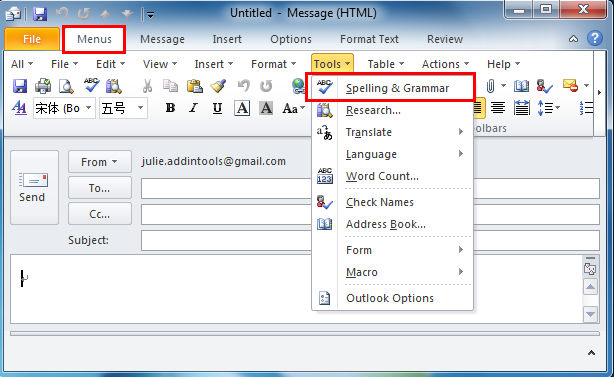The height and width of the screenshot is (377, 614).
Task: Select Research... in the Tools menu
Action: 392,110
